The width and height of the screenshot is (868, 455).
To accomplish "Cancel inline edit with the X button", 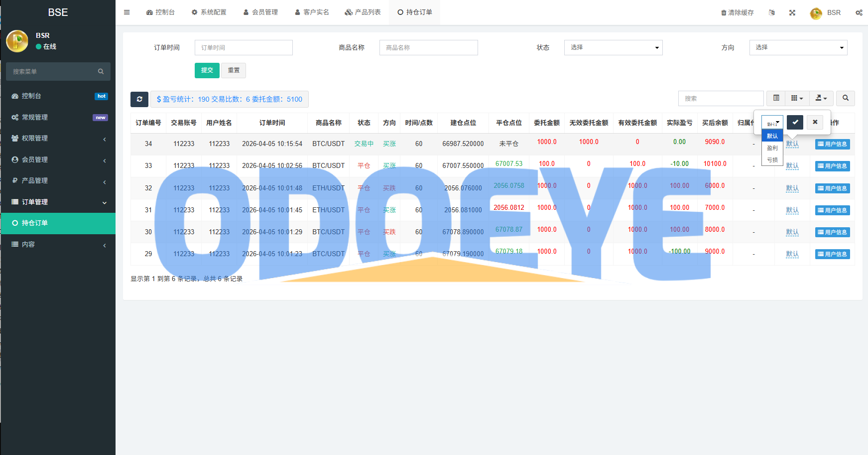I will pos(815,122).
